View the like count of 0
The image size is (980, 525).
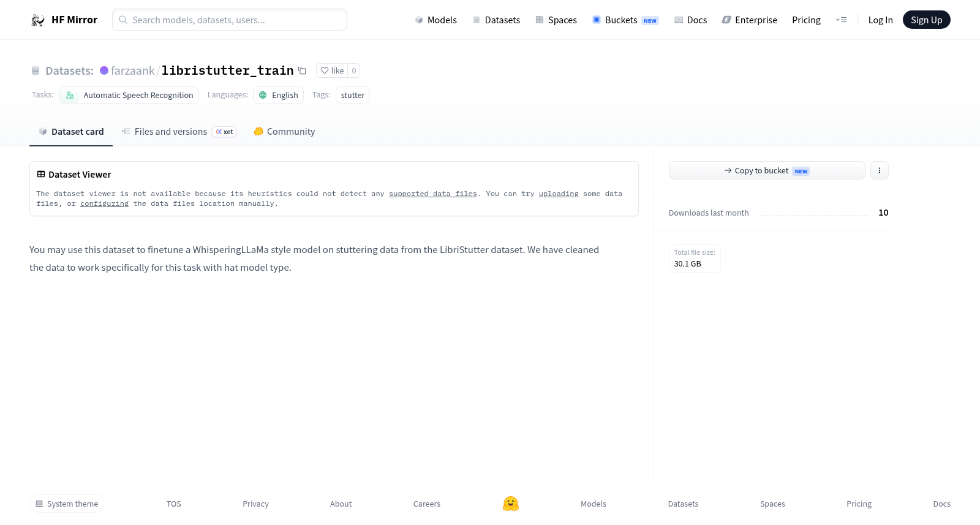[x=354, y=70]
